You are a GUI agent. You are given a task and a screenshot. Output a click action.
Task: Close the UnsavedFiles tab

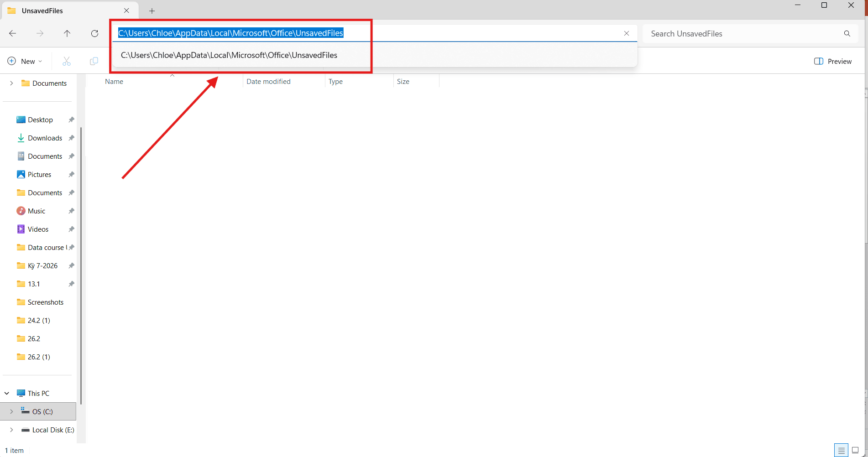[x=126, y=10]
